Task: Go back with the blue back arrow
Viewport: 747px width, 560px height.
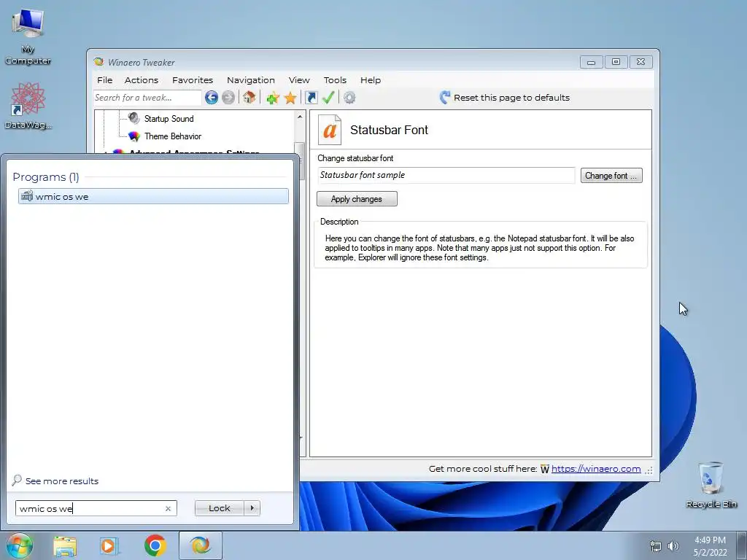Action: tap(211, 98)
